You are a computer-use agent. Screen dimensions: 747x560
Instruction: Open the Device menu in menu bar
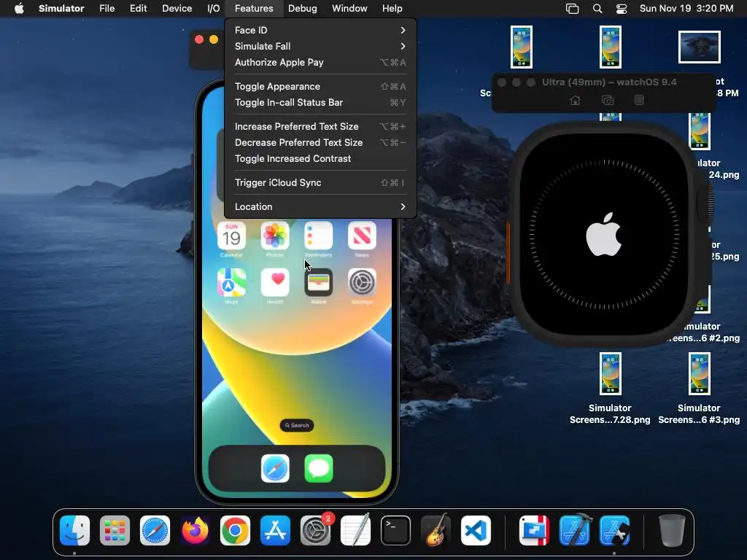177,8
